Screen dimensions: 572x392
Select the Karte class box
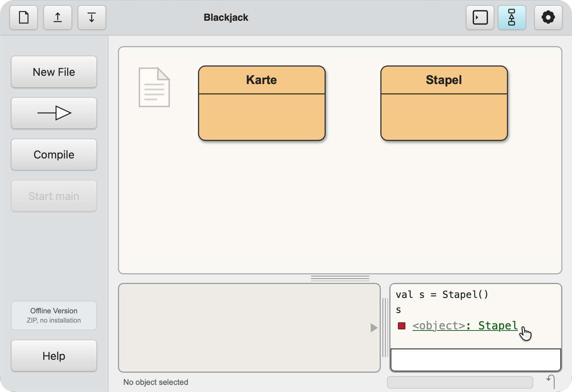(262, 103)
